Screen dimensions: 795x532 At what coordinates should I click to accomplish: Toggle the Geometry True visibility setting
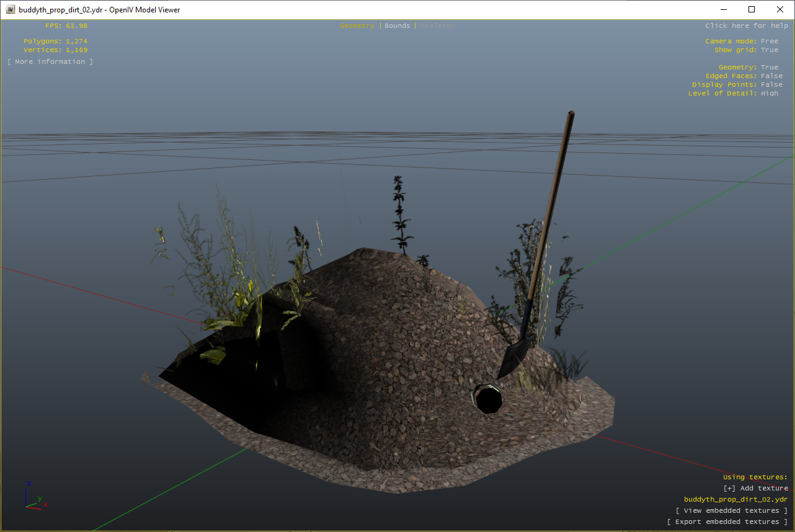click(769, 68)
